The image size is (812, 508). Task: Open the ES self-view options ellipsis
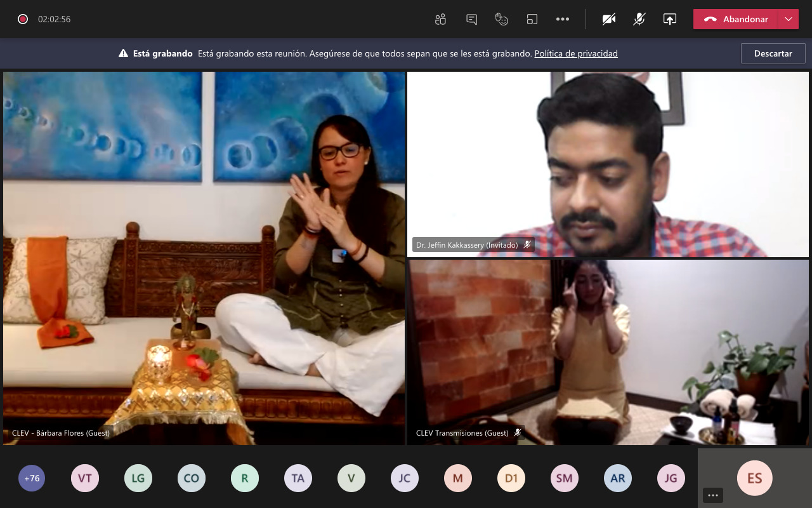click(x=713, y=495)
